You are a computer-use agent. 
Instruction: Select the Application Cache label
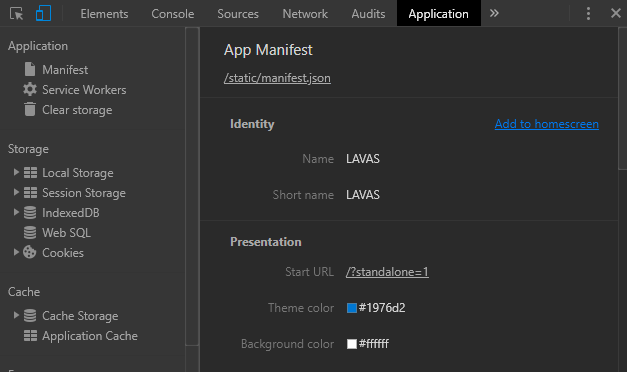(x=90, y=336)
